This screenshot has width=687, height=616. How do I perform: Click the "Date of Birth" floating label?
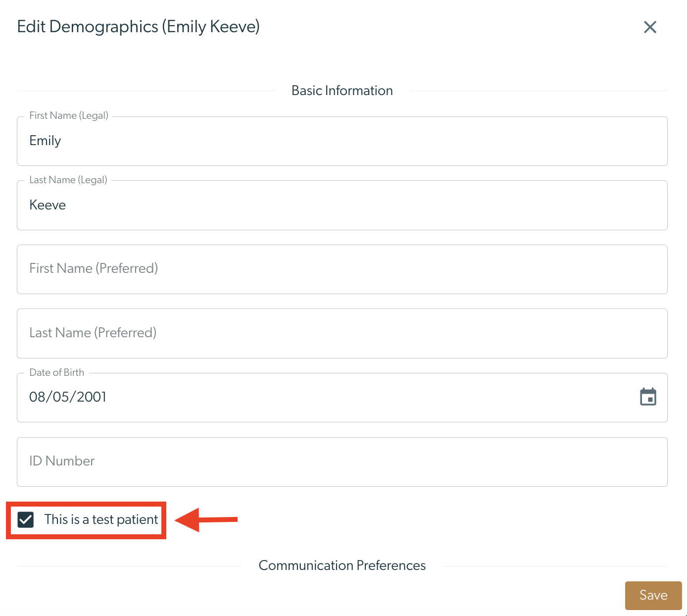(x=57, y=372)
